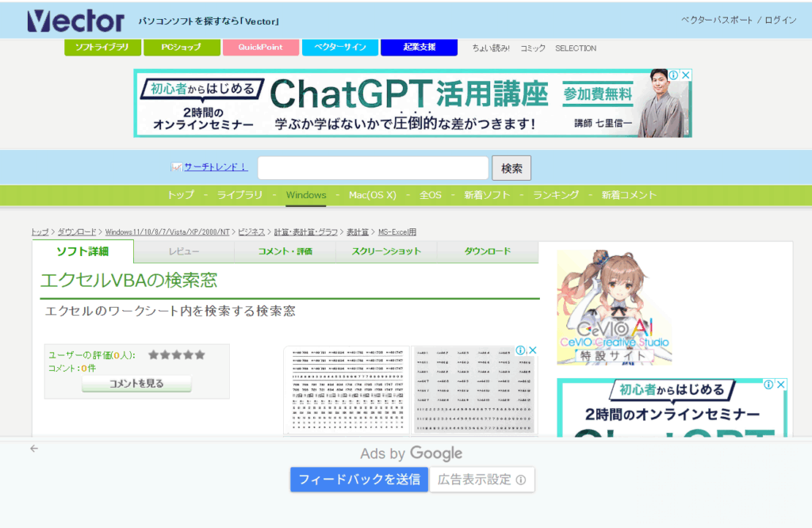The height and width of the screenshot is (528, 812).
Task: Open PCショップ tab
Action: (182, 47)
